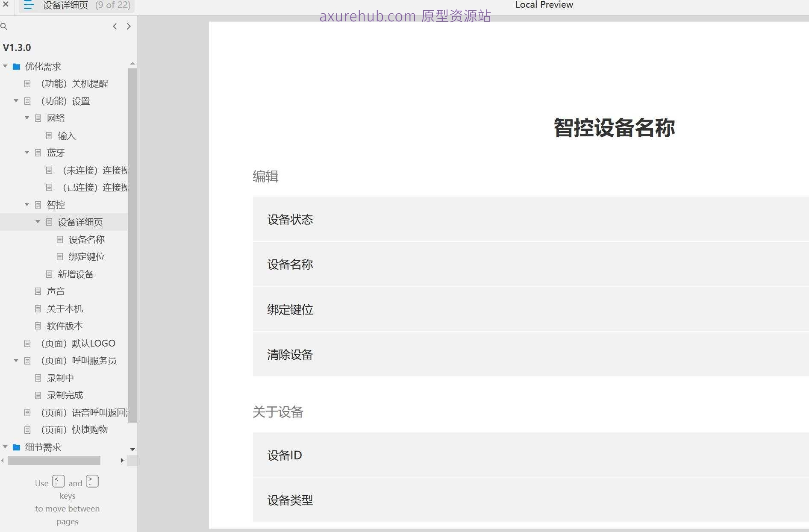Click page icon next to 声音
This screenshot has width=809, height=532.
click(x=38, y=291)
